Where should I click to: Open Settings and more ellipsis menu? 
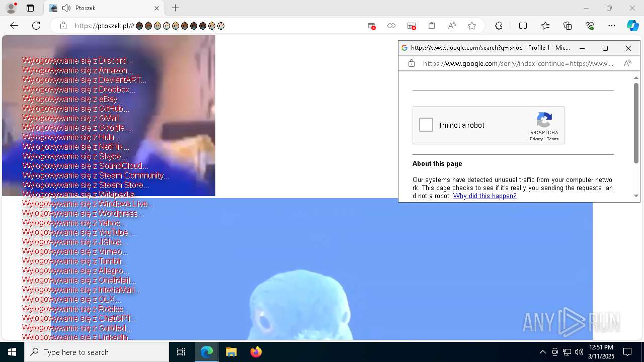[x=612, y=26]
